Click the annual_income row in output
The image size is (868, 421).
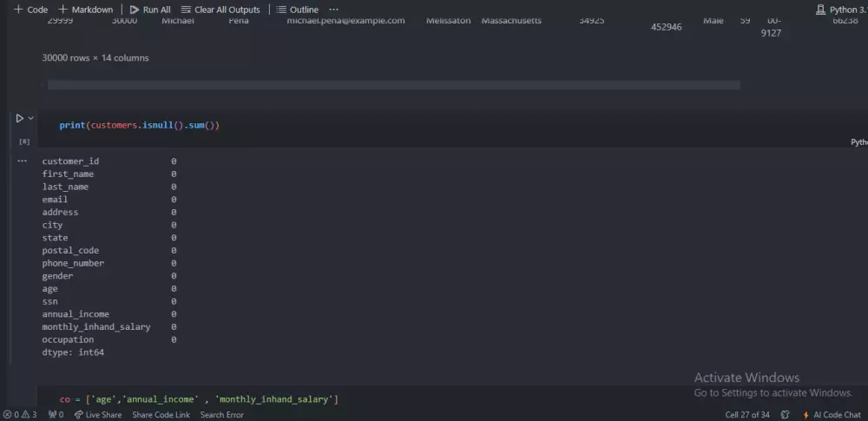109,314
